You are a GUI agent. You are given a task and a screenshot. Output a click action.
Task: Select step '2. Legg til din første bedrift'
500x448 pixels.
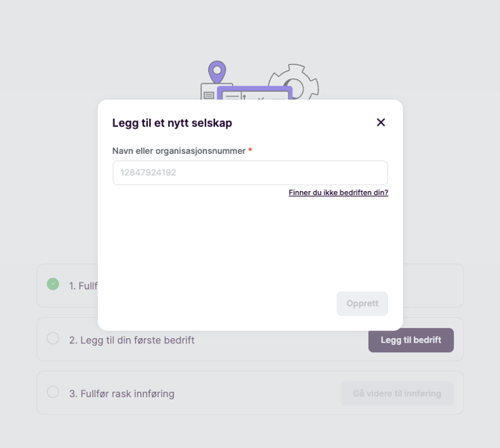pos(132,340)
